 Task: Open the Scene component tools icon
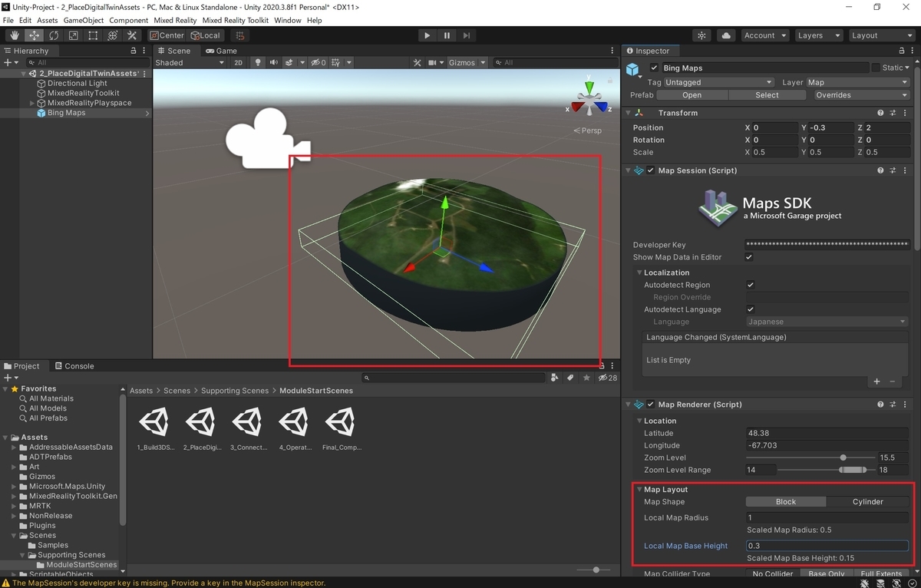418,62
